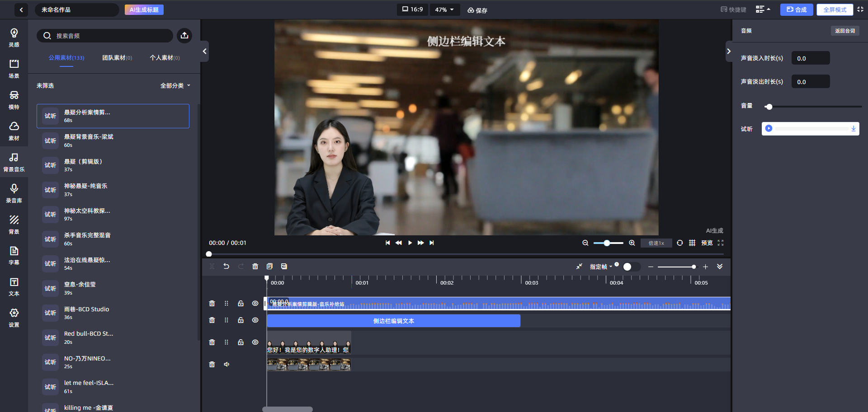
Task: Click the 搜索音频 search field
Action: (x=105, y=36)
